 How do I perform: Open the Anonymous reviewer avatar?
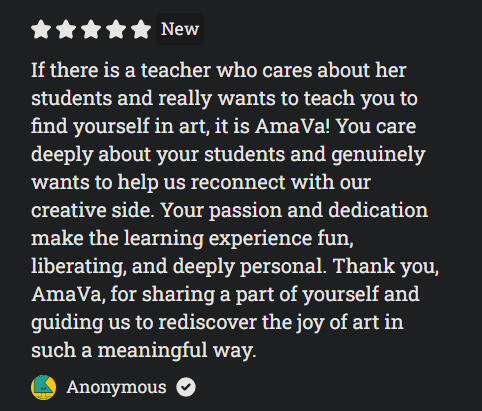(x=43, y=387)
